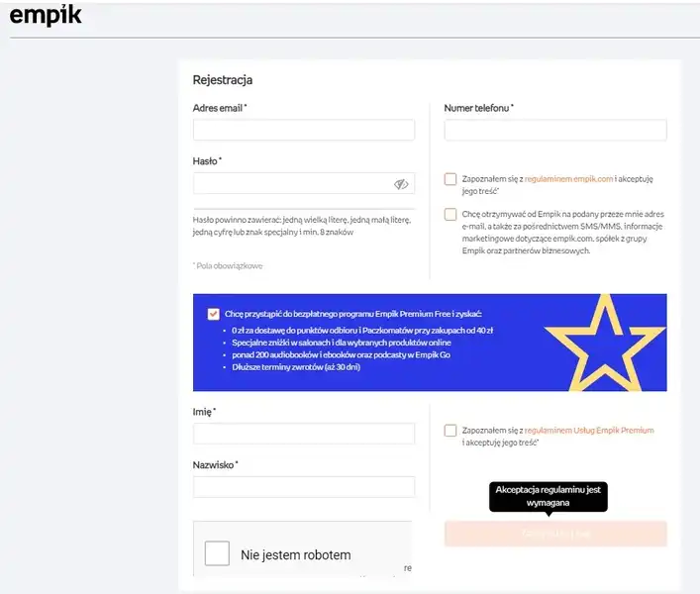Viewport: 700px width, 594px height.
Task: Click the empik logo
Action: tap(46, 15)
